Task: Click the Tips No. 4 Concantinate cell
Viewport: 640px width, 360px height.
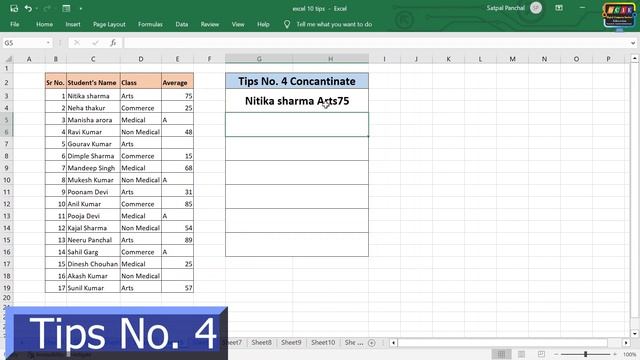Action: 297,81
